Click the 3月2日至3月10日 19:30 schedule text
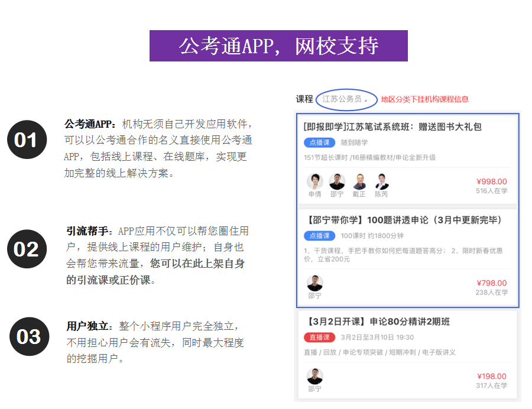The image size is (532, 409). click(x=377, y=337)
